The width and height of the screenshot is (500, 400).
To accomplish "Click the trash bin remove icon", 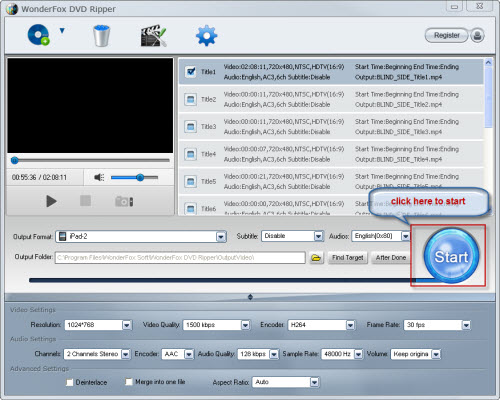I will [101, 36].
